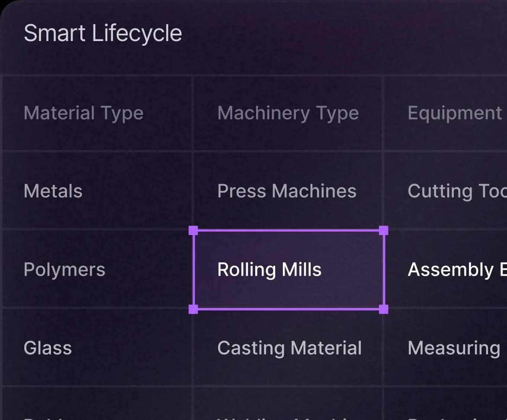This screenshot has width=507, height=420.
Task: Select the Measuring cell
Action: pos(453,348)
